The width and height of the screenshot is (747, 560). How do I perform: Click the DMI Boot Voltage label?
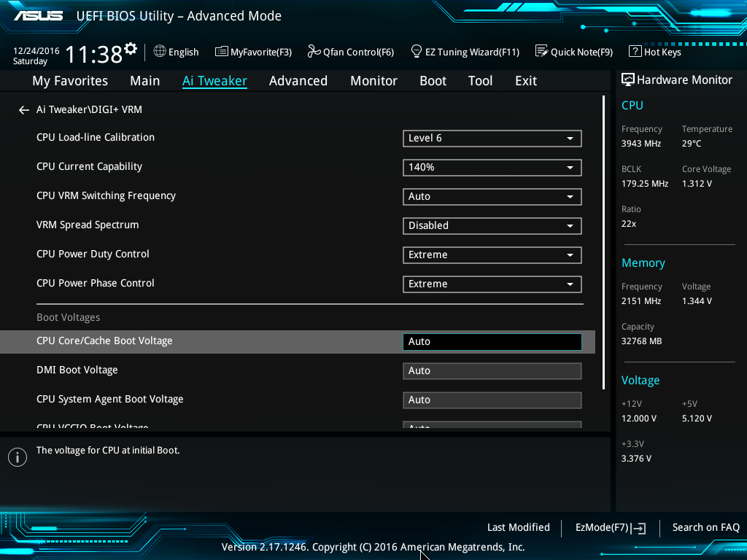pyautogui.click(x=77, y=370)
